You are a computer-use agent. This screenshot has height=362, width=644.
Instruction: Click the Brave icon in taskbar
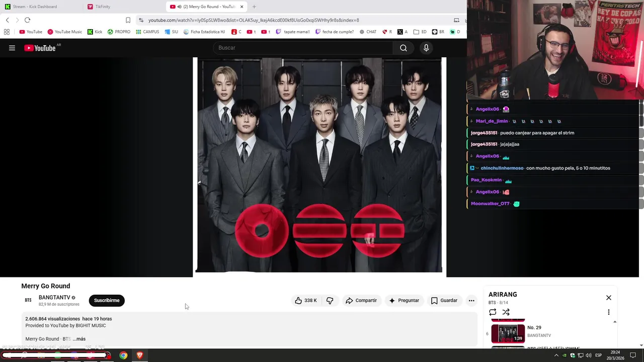[140, 355]
